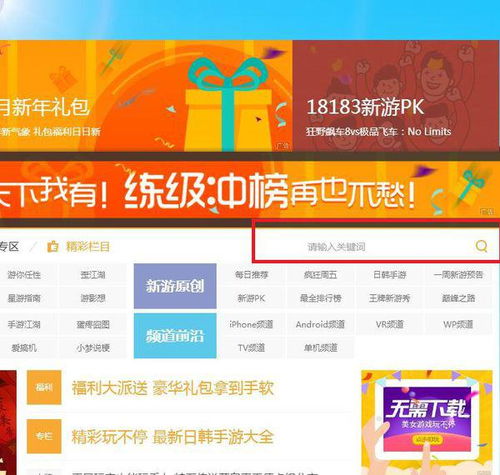Open the VR频道 link

pyautogui.click(x=389, y=324)
